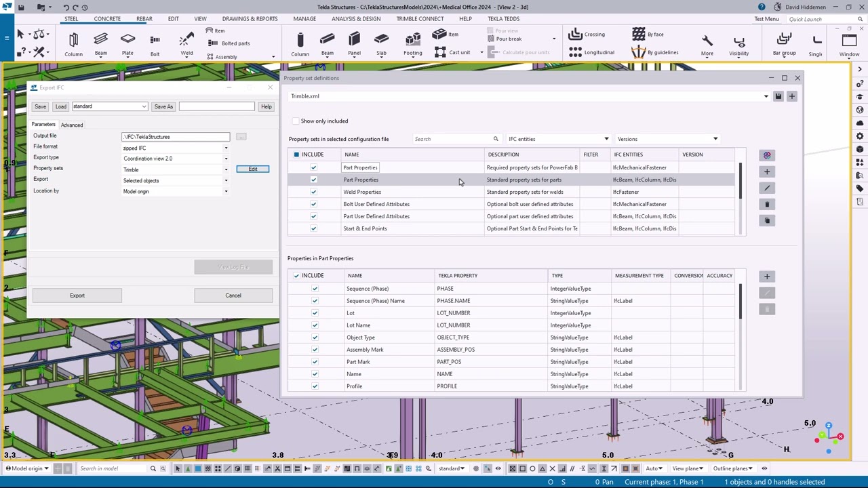Open the REBAR ribbon tab
Viewport: 868px width, 488px height.
coord(144,19)
